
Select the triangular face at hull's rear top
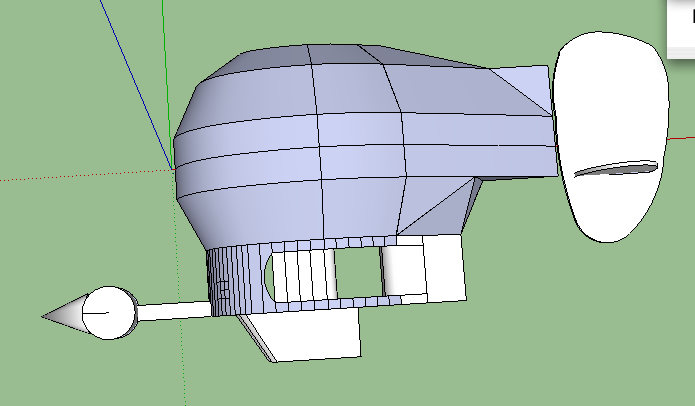pos(525,84)
